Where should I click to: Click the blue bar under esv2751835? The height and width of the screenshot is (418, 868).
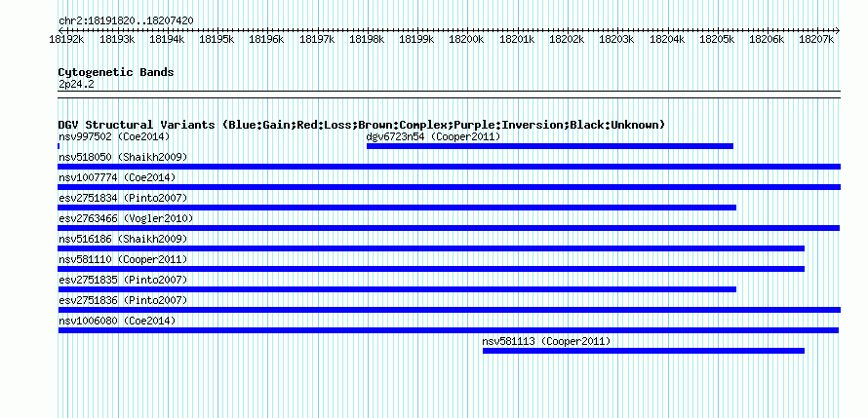click(397, 289)
